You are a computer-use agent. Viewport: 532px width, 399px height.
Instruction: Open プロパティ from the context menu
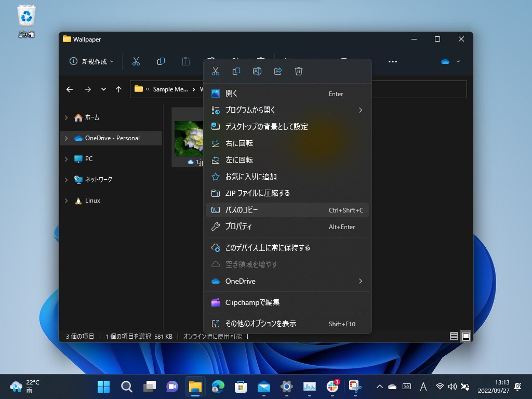coord(238,227)
